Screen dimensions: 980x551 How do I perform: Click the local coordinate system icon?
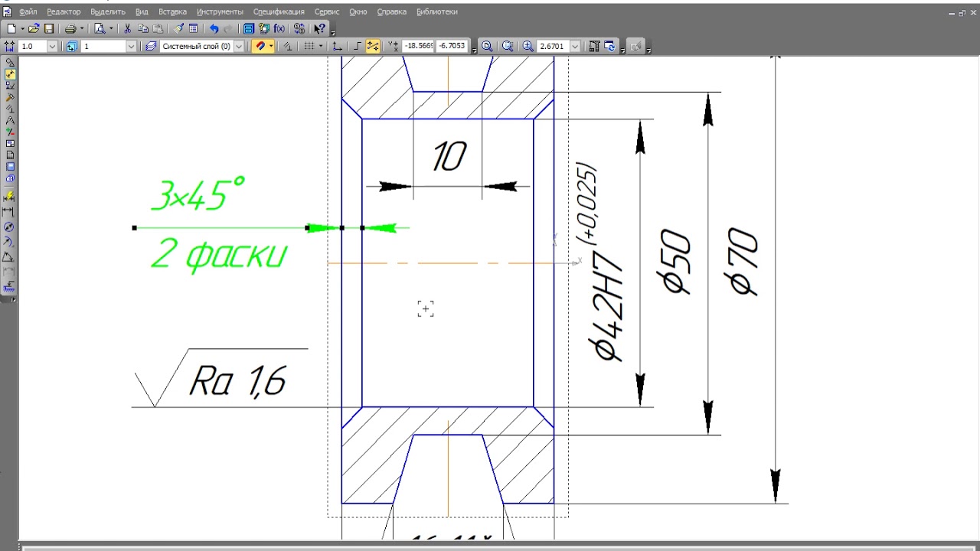337,46
